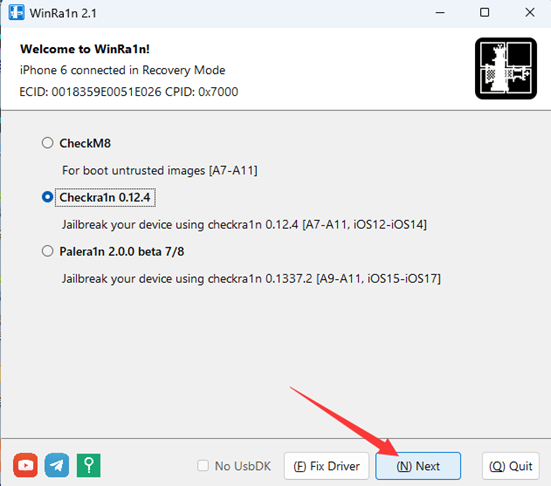Click the Fix Driver button

(x=326, y=466)
